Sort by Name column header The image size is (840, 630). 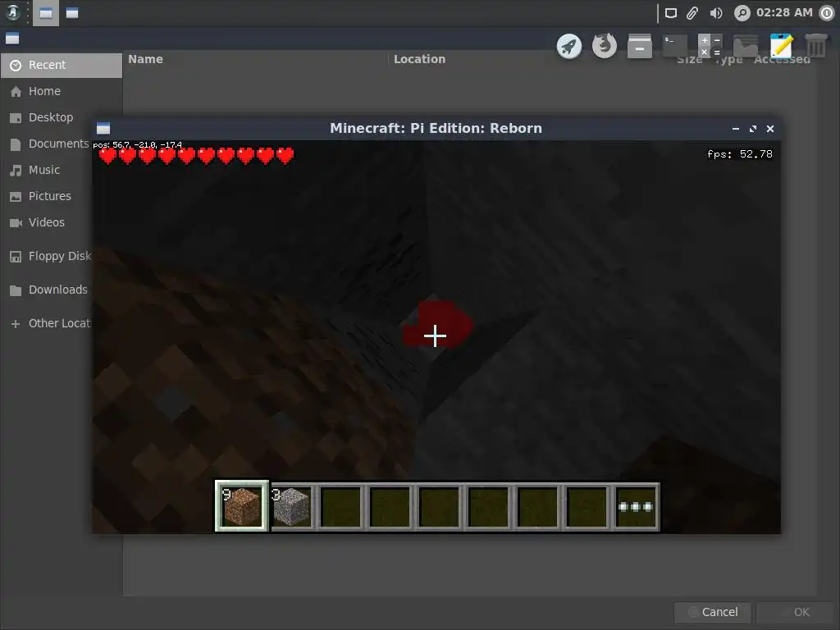click(146, 59)
